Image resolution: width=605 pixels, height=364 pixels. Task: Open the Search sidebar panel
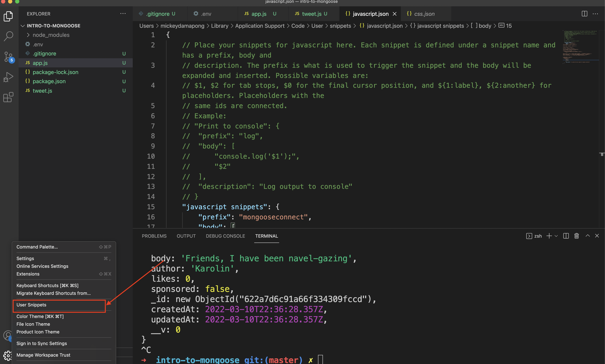point(8,36)
